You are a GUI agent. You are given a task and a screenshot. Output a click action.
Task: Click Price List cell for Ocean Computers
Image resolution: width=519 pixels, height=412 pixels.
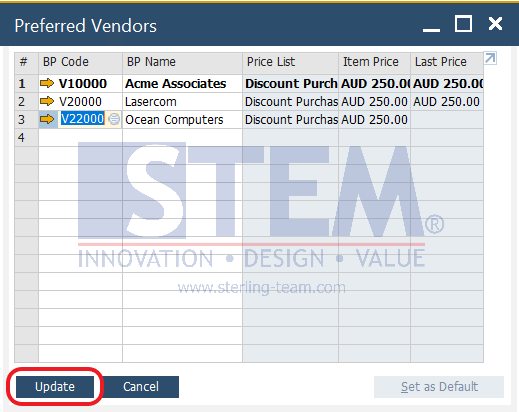tap(290, 119)
